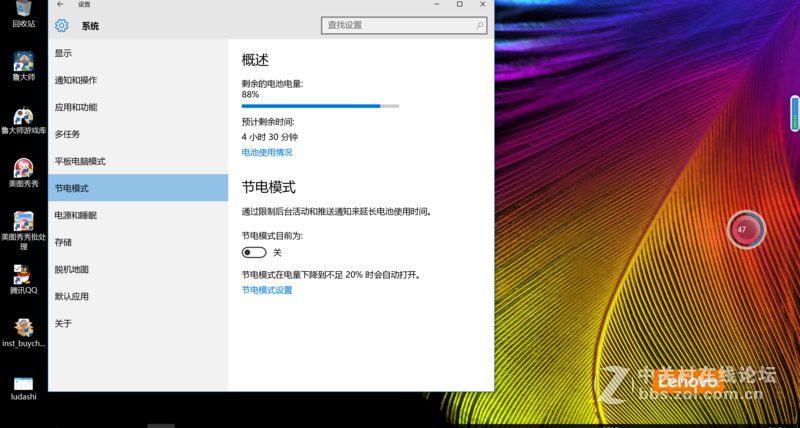Go to 平板电脑模式 settings
The width and height of the screenshot is (800, 428).
tap(138, 161)
